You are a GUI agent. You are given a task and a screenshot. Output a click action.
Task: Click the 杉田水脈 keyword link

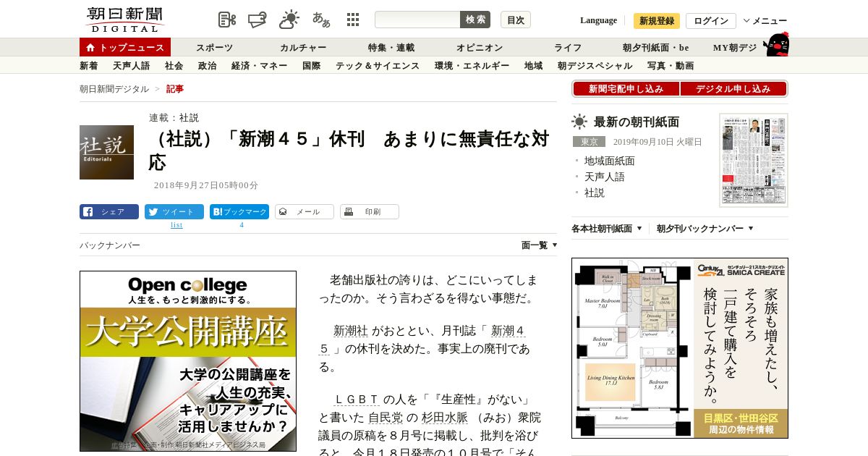tap(445, 418)
